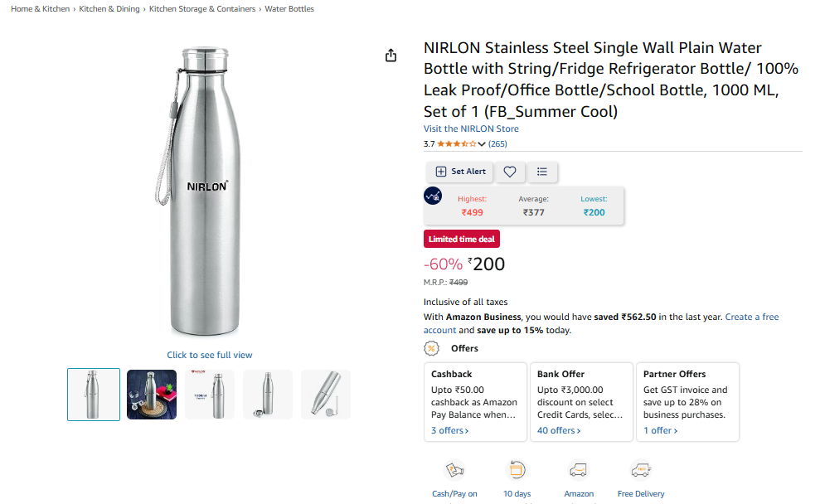Click the price tracker graph icon
Image resolution: width=820 pixels, height=504 pixels.
[x=433, y=196]
